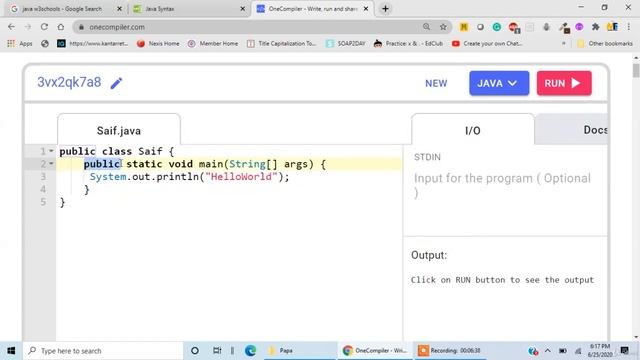Open the Create your own Chat bookmark
This screenshot has width=640, height=360.
tap(487, 43)
